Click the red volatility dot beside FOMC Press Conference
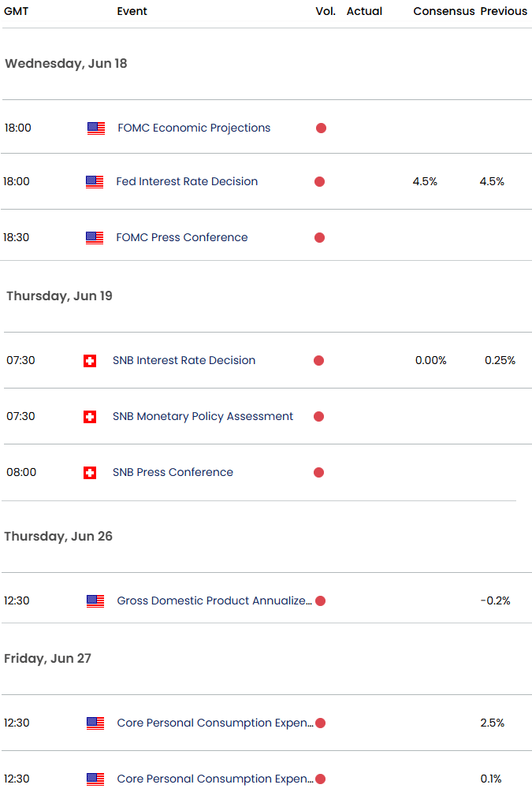The height and width of the screenshot is (792, 532). (319, 237)
